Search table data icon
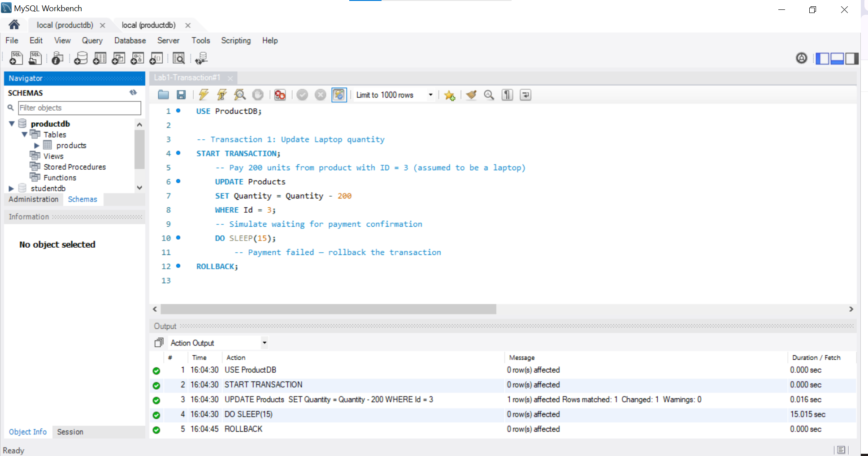 [x=178, y=58]
